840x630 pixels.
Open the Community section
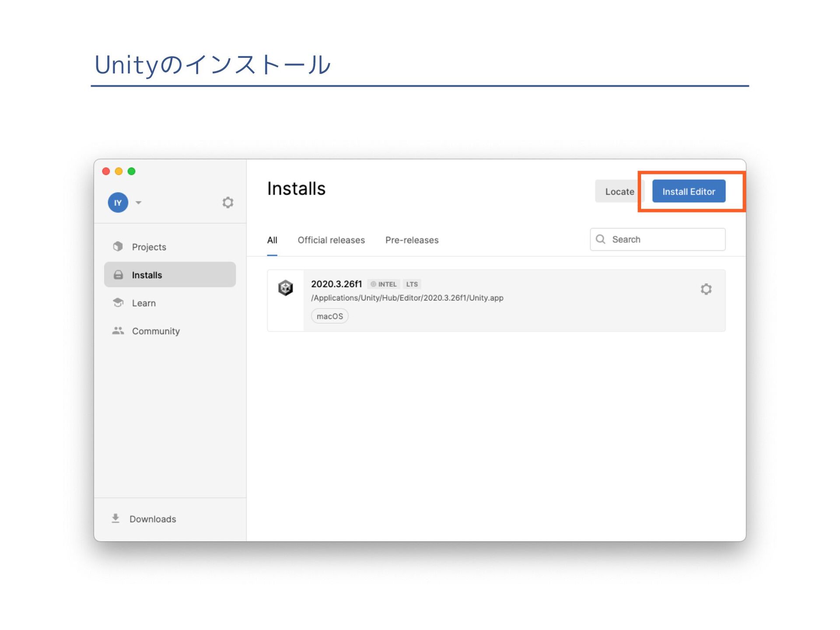[155, 331]
